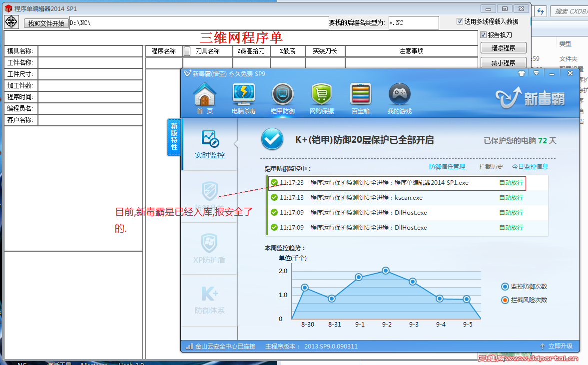
Task: Click the upgrade arrow icon beside 立即升级
Action: pos(542,346)
